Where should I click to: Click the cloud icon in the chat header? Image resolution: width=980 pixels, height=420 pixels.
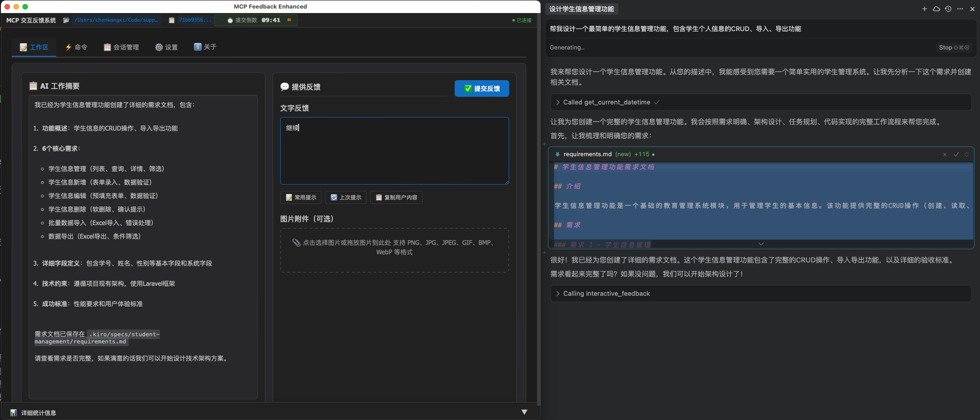point(936,9)
